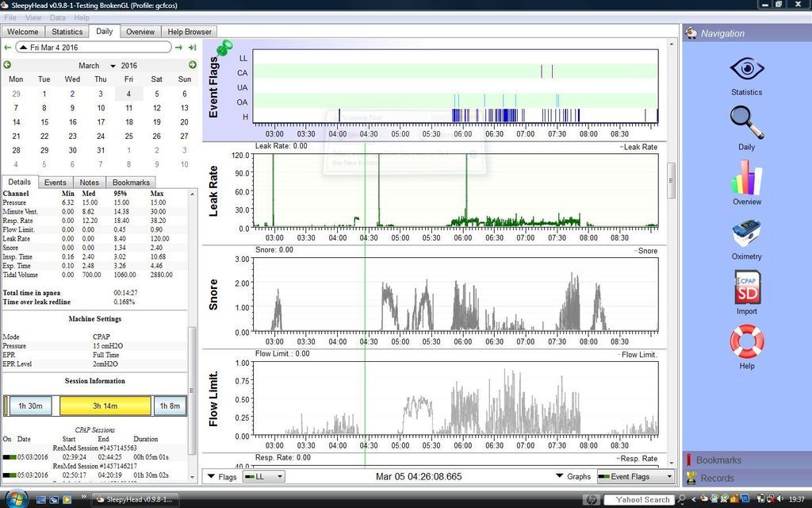This screenshot has width=812, height=508.
Task: Open the Data menu
Action: (x=57, y=17)
